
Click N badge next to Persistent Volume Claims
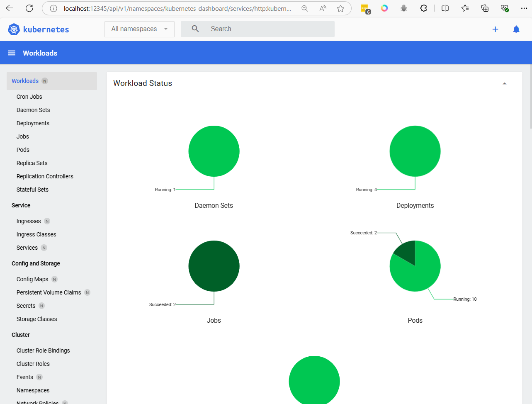pyautogui.click(x=87, y=292)
